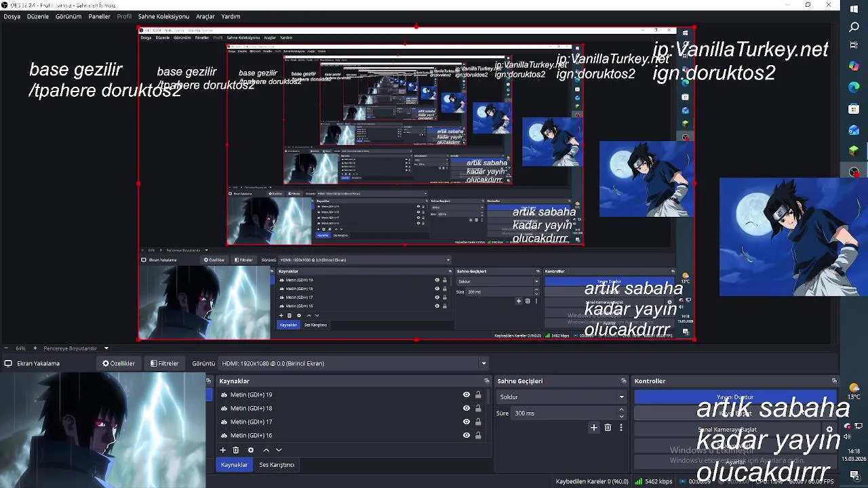Viewport: 868px width, 488px height.
Task: Click the Özellikler button
Action: pyautogui.click(x=119, y=363)
